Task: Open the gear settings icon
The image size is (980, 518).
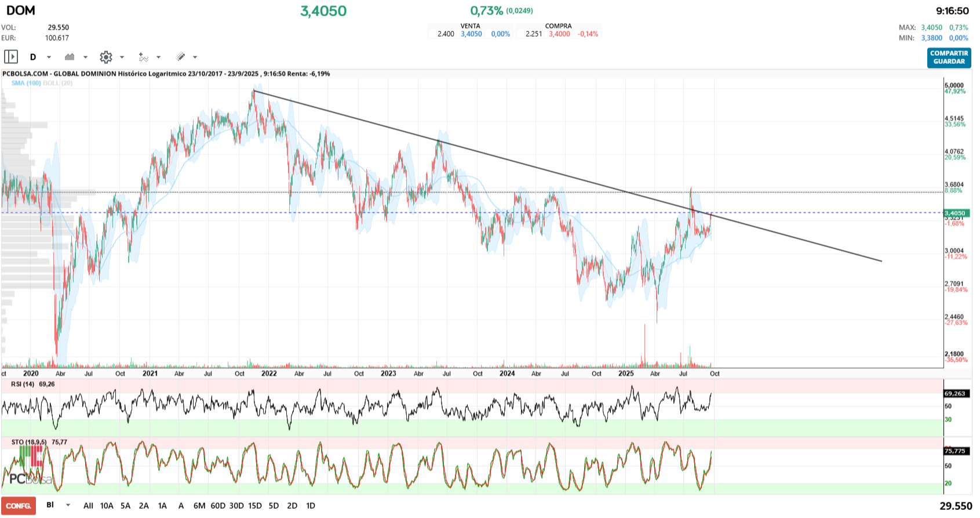Action: [105, 57]
